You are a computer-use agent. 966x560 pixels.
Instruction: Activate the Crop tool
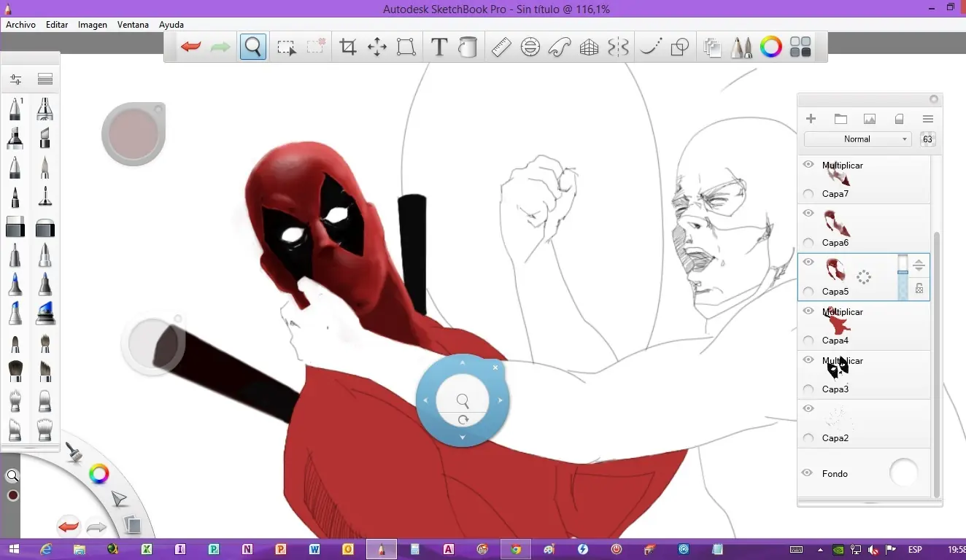[x=348, y=48]
